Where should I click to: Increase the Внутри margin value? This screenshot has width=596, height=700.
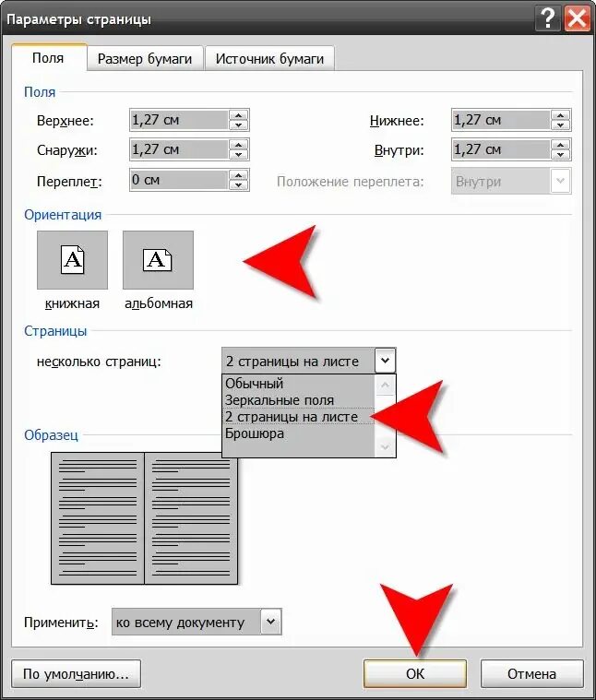coord(560,145)
